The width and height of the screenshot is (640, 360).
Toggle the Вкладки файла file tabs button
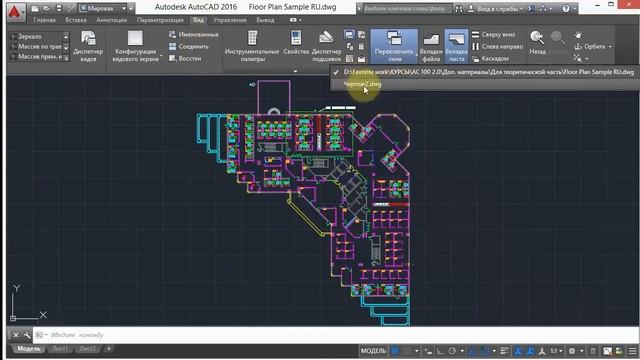point(431,46)
